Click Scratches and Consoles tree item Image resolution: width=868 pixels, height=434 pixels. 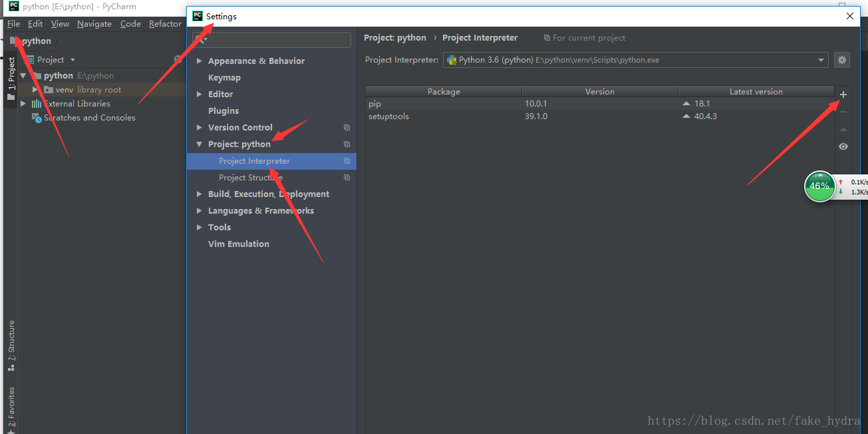90,118
